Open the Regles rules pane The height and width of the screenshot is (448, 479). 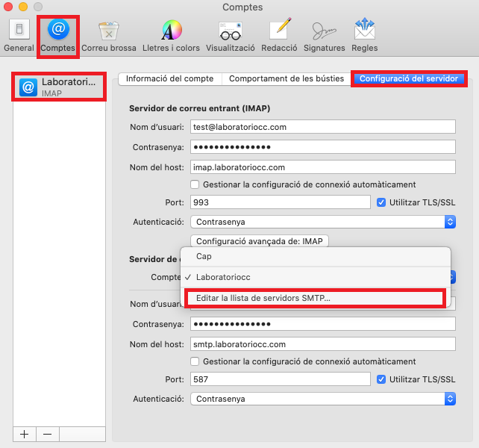click(365, 35)
